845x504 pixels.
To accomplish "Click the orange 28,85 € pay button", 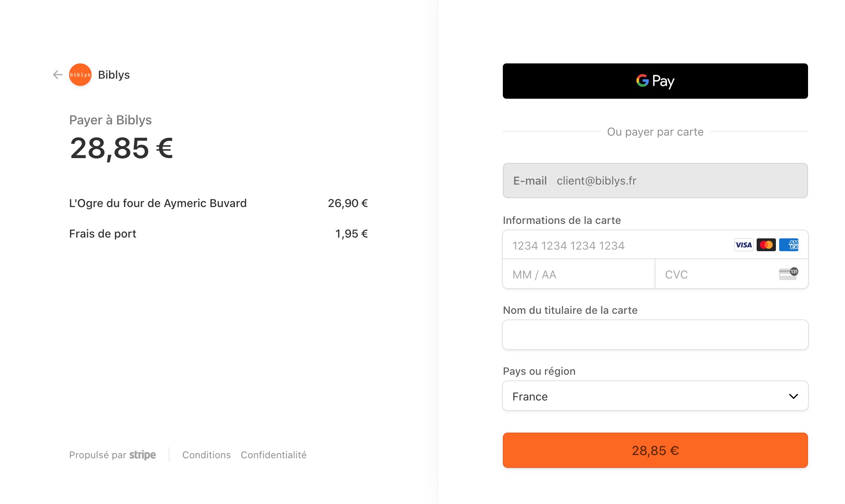I will point(655,450).
